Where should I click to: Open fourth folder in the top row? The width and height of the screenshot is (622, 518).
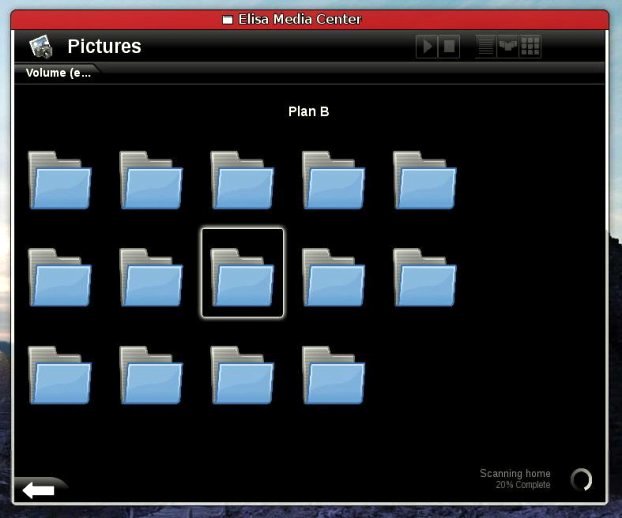[334, 180]
